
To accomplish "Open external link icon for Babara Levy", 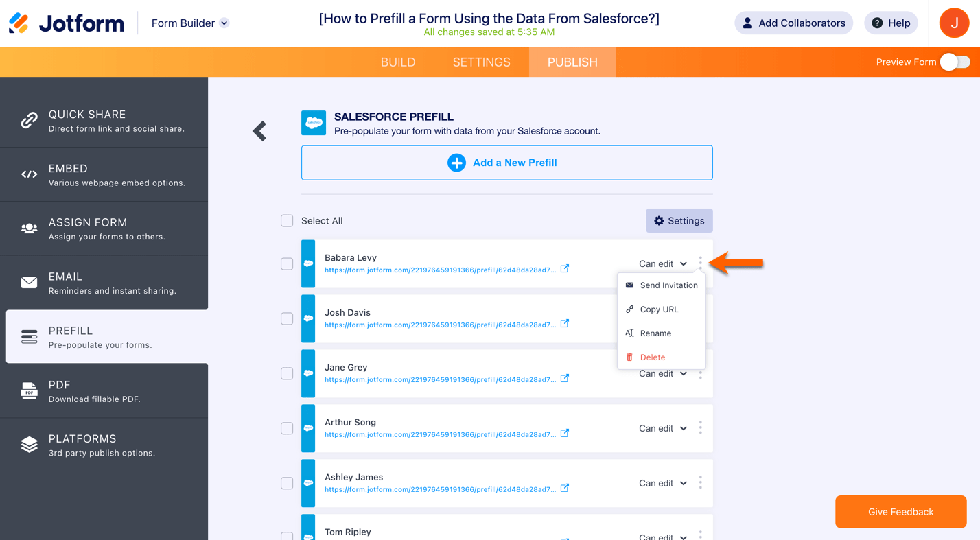I will coord(565,269).
